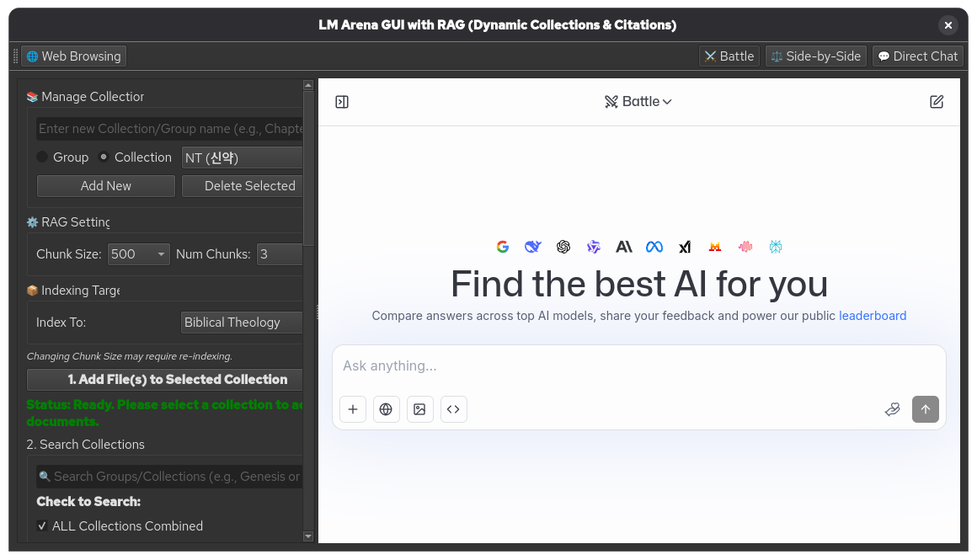Click the xAI logo icon
The width and height of the screenshot is (977, 560).
[685, 247]
